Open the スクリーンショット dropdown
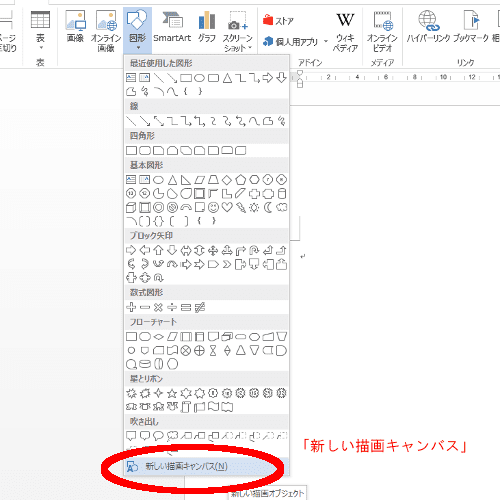 pyautogui.click(x=238, y=31)
